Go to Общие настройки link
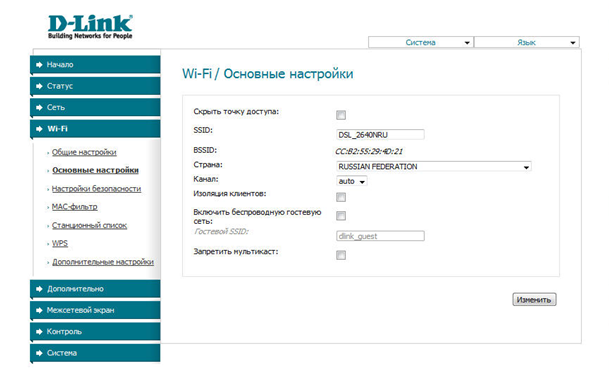Image resolution: width=611 pixels, height=374 pixels. coord(84,152)
